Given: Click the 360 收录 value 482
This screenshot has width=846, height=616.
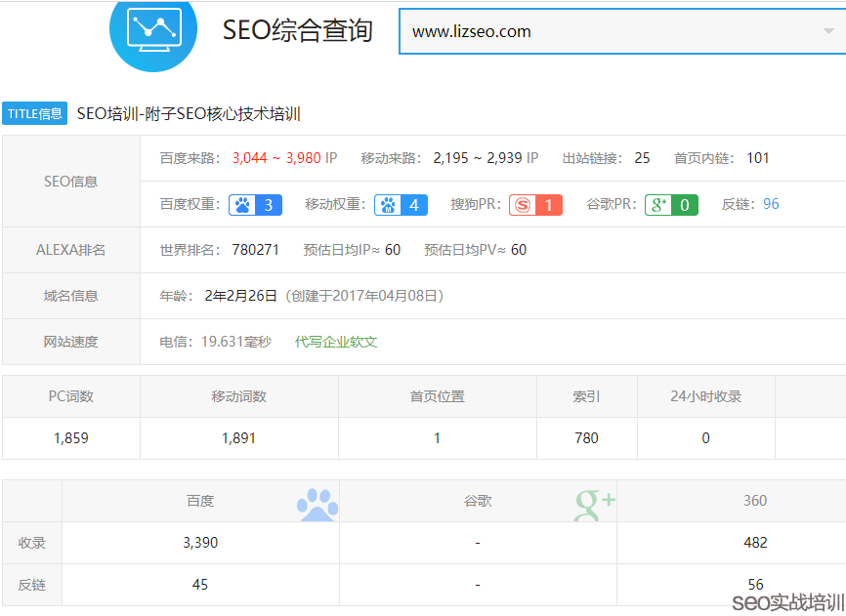Looking at the screenshot, I should [755, 543].
